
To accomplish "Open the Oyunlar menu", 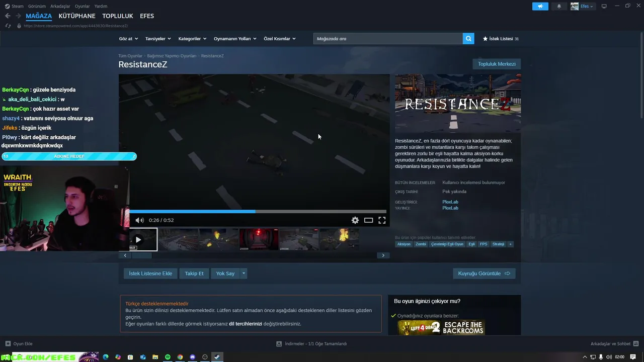I will click(82, 6).
